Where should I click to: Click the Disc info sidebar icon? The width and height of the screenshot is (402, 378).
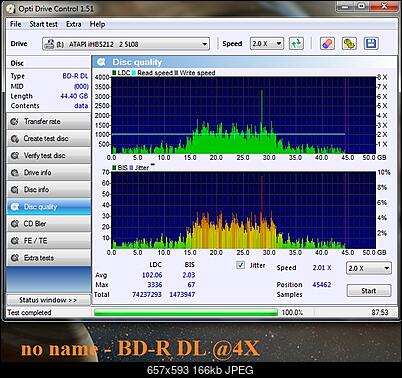coord(14,190)
